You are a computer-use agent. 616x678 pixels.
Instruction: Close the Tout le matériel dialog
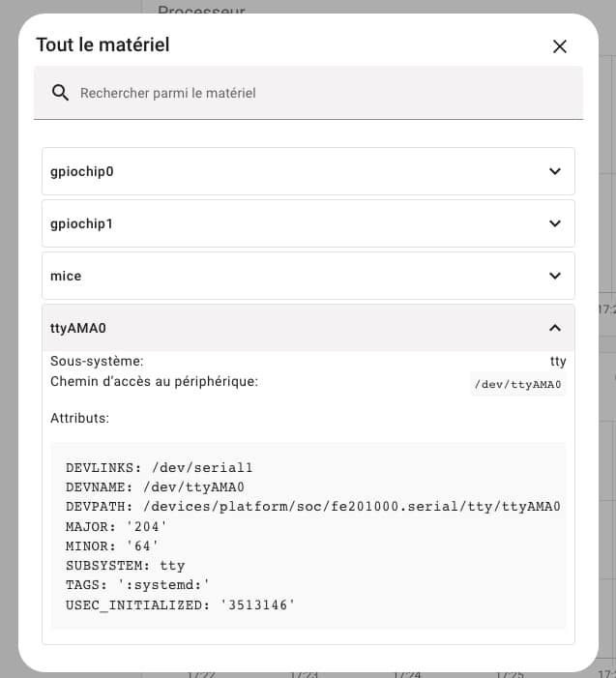tap(559, 46)
